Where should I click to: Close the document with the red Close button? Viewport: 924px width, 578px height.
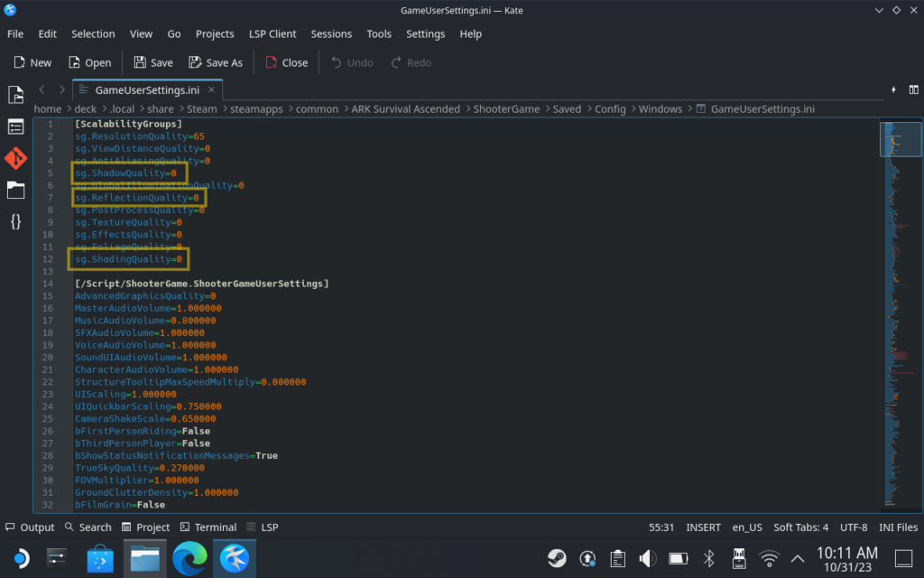click(x=287, y=62)
